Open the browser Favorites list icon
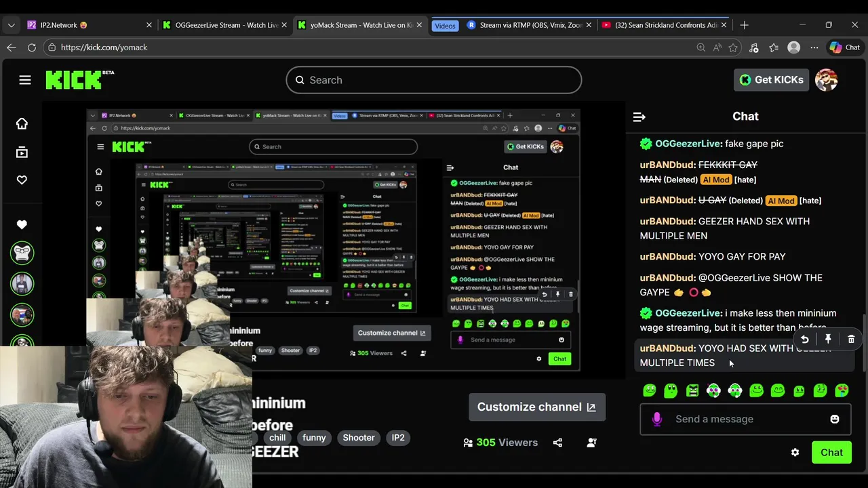 tap(774, 47)
